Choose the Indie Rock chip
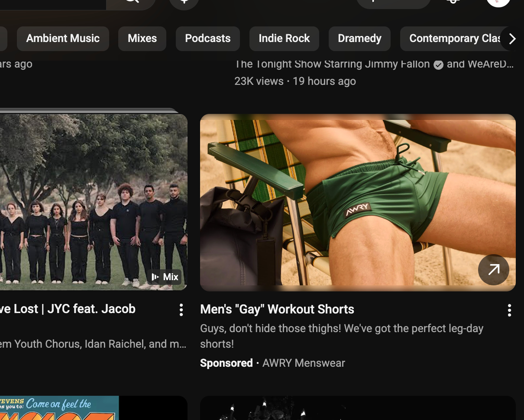 click(x=284, y=39)
